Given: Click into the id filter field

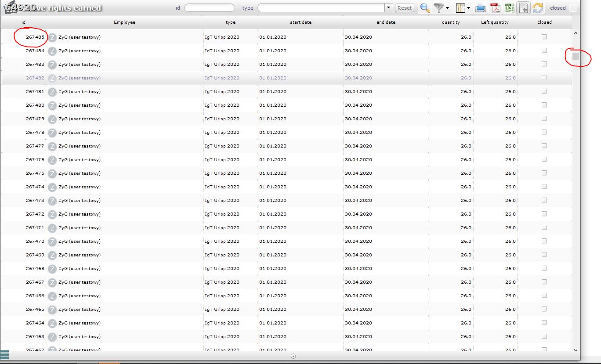Looking at the screenshot, I should click(210, 8).
